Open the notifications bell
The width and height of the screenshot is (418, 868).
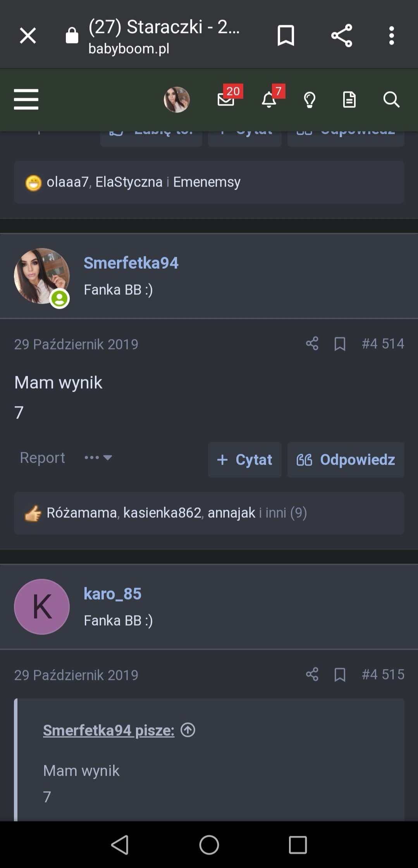[x=269, y=100]
